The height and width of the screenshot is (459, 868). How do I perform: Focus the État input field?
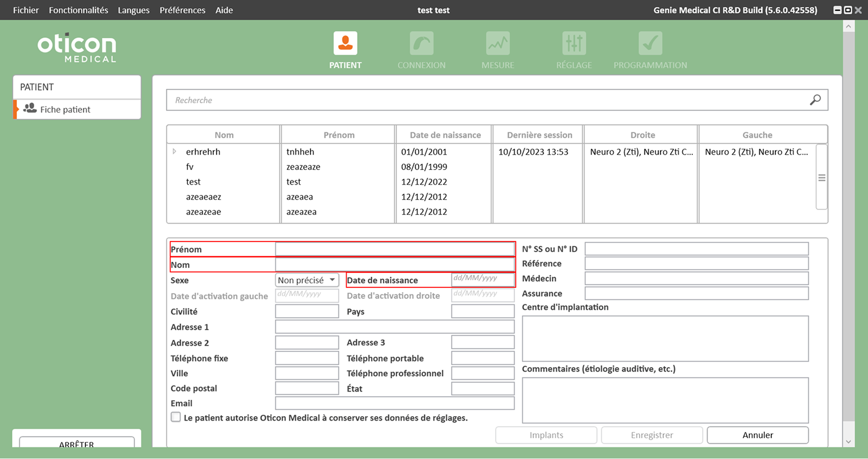tap(483, 388)
